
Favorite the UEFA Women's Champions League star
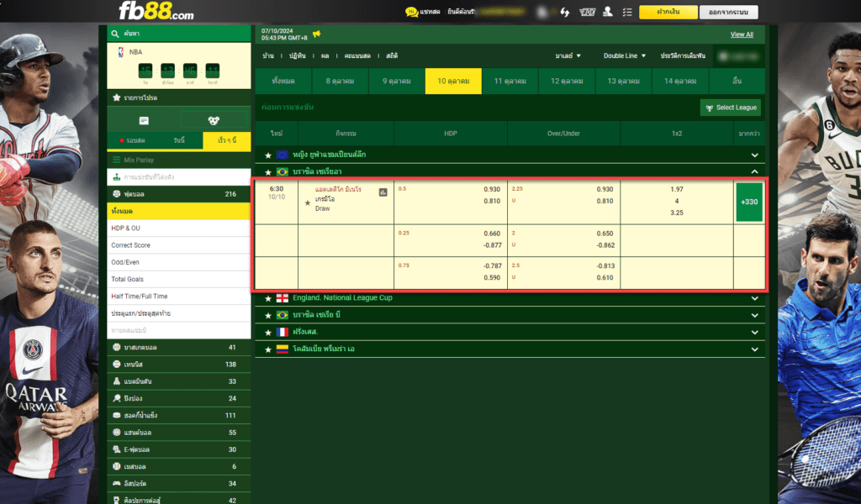point(268,155)
